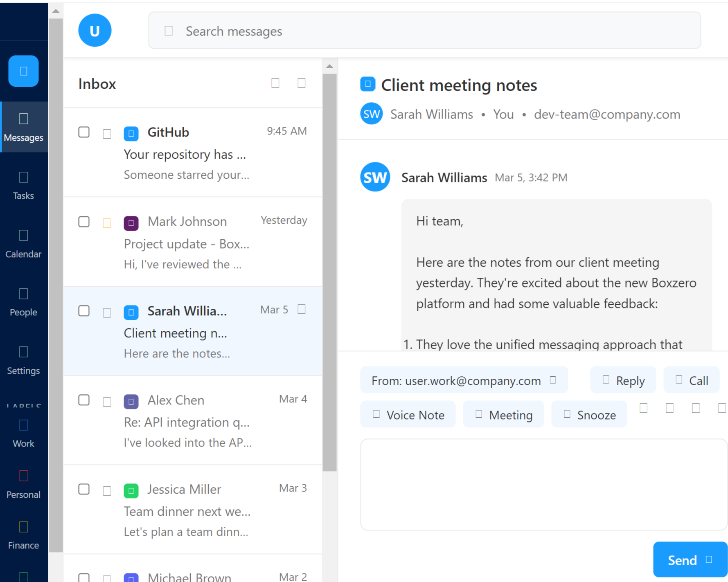Check the Jessica Miller message checkbox

tap(84, 489)
